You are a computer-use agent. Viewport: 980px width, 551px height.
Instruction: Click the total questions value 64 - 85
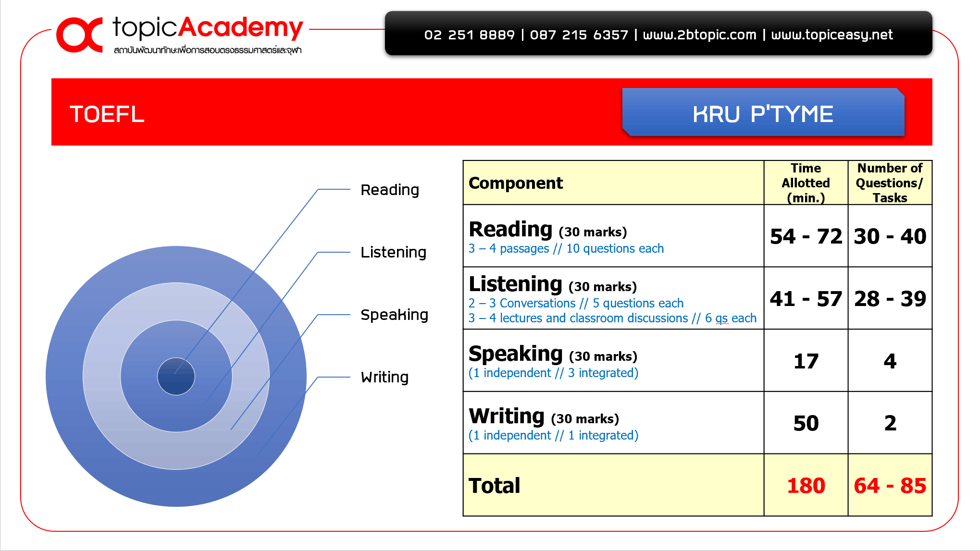[x=890, y=486]
